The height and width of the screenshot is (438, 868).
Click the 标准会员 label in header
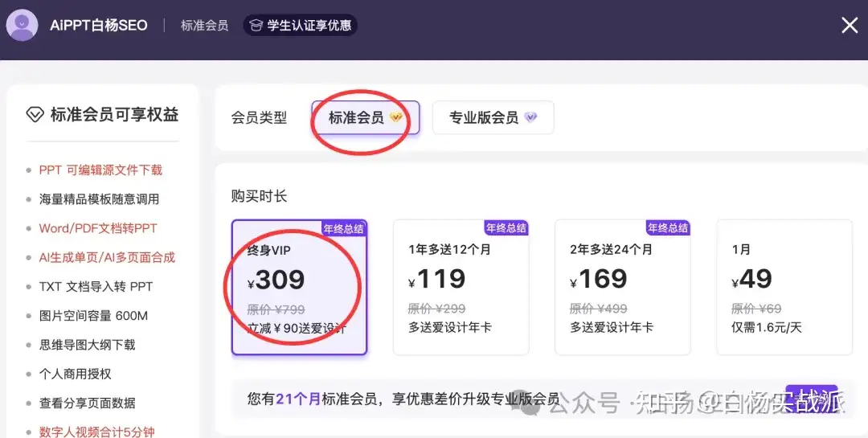204,26
